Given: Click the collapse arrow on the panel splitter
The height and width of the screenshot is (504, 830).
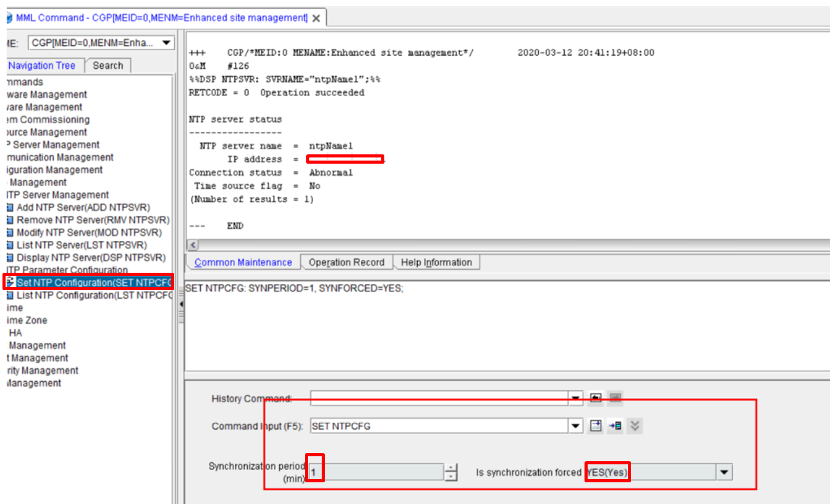Looking at the screenshot, I should [181, 304].
